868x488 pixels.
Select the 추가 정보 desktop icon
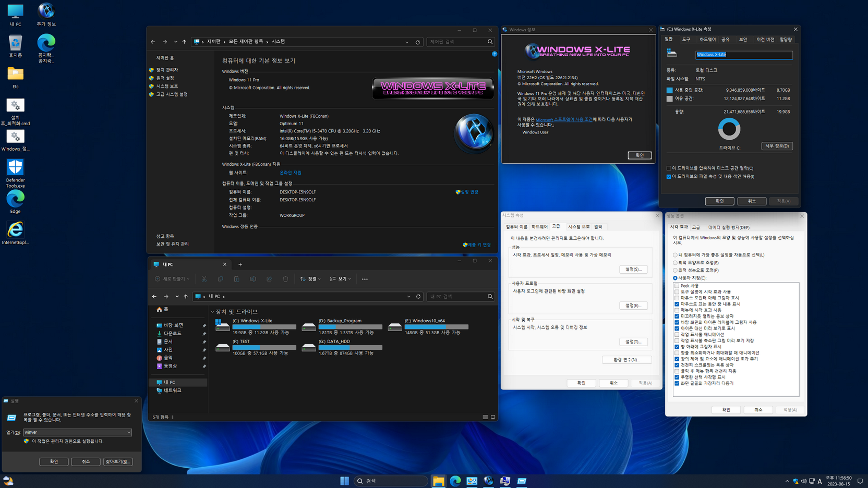tap(46, 15)
